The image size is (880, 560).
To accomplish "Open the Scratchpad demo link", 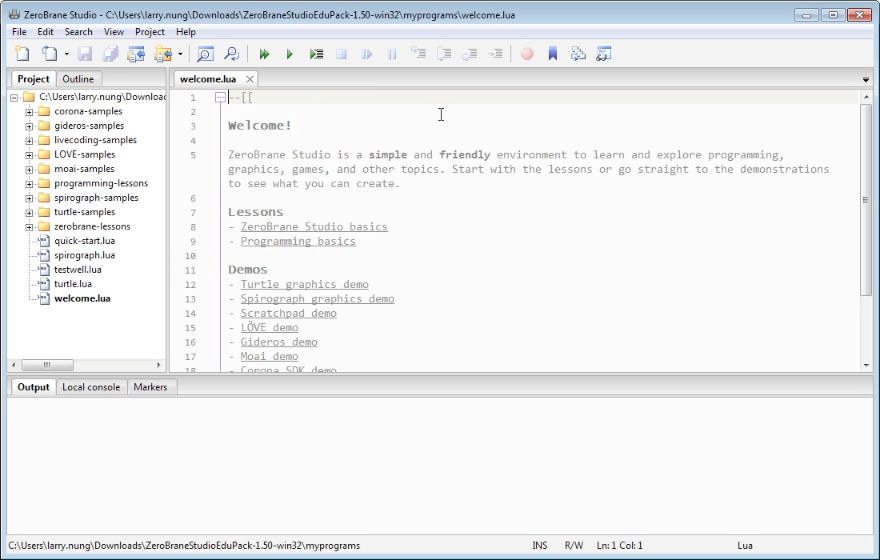I will pos(288,313).
